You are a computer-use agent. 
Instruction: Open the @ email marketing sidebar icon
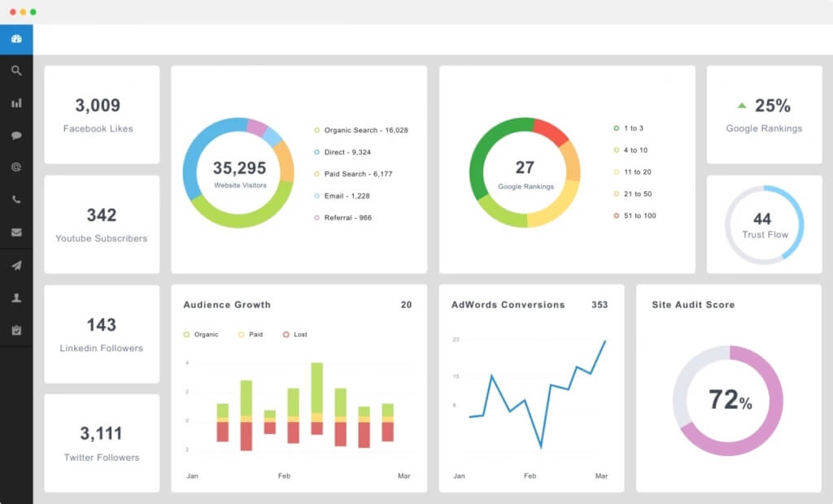(16, 167)
